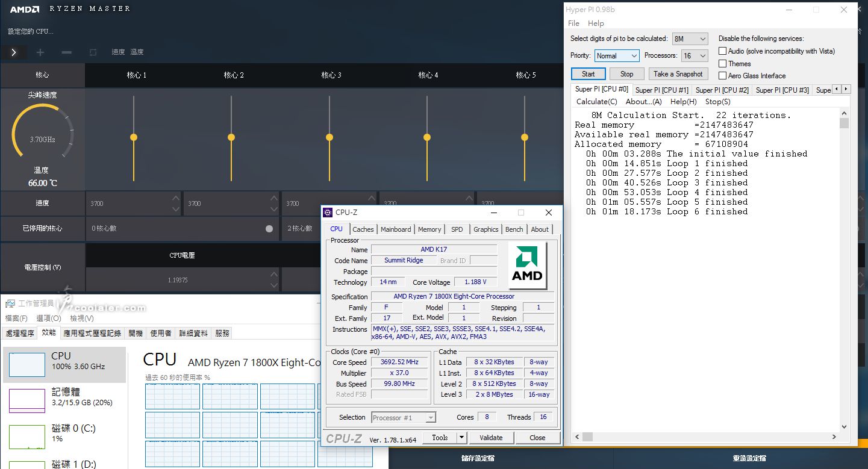Increase Core 2 speed with up arrow
868x469 pixels.
click(x=273, y=198)
